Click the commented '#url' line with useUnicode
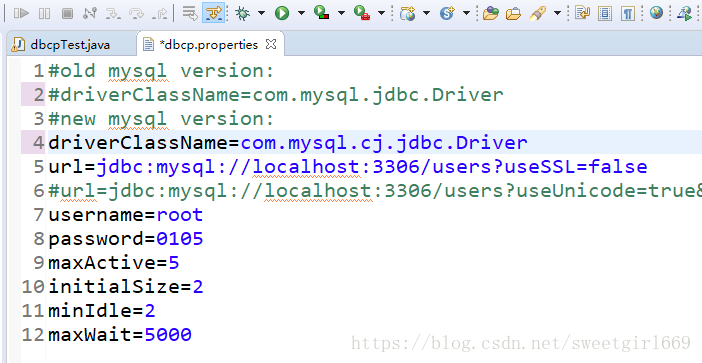 375,191
